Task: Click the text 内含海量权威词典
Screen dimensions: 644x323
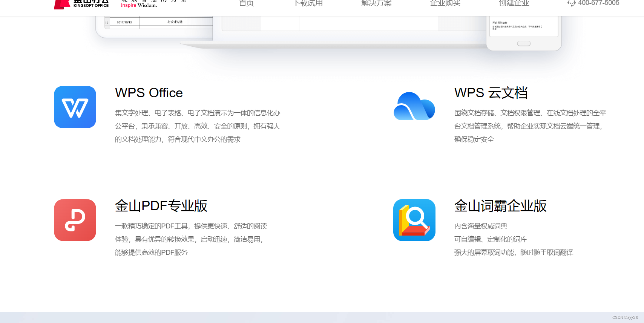Action: coord(481,226)
